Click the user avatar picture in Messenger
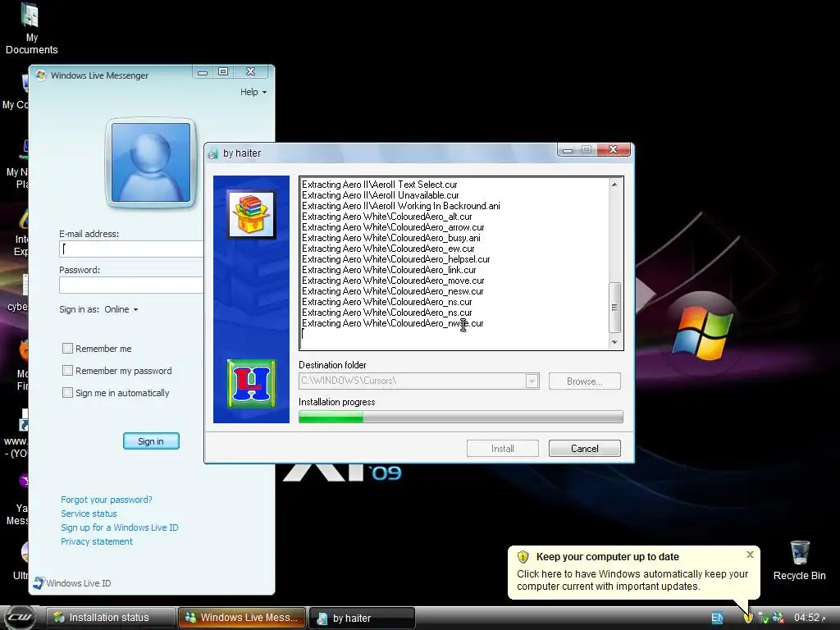The image size is (840, 630). pyautogui.click(x=151, y=162)
